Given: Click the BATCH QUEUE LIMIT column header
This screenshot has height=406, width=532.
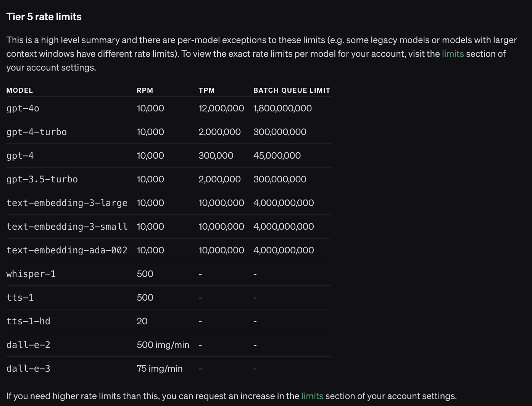Looking at the screenshot, I should point(292,90).
